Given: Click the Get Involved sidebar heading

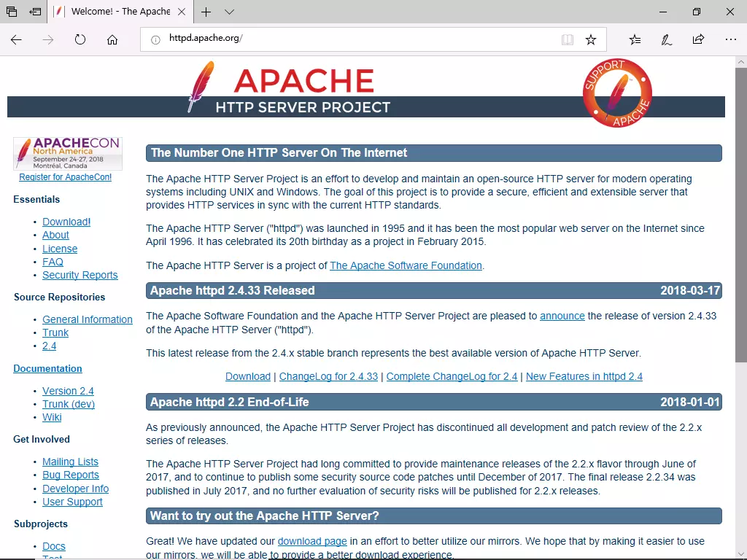Looking at the screenshot, I should tap(42, 440).
